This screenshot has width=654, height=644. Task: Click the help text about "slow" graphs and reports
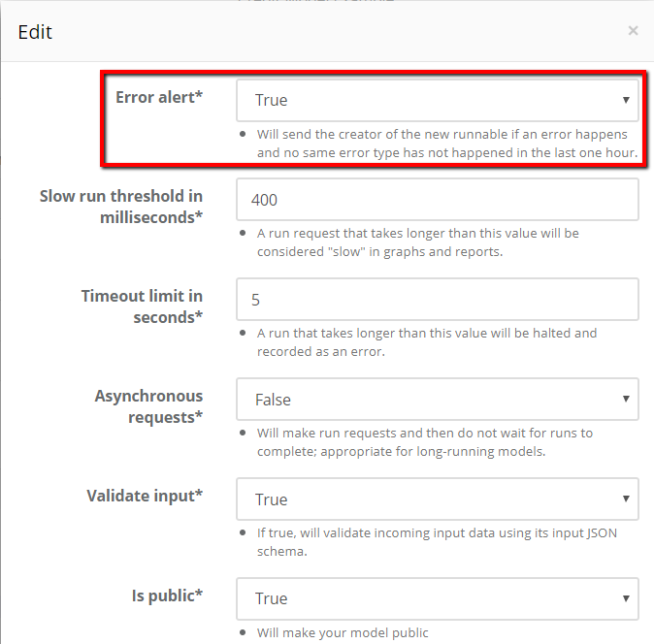[417, 242]
